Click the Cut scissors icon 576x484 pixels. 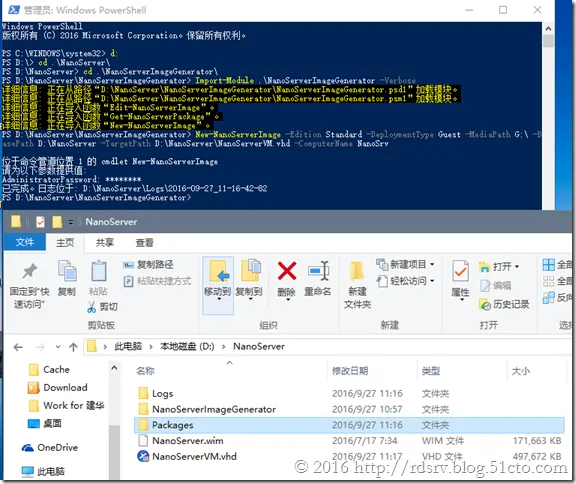coord(91,307)
